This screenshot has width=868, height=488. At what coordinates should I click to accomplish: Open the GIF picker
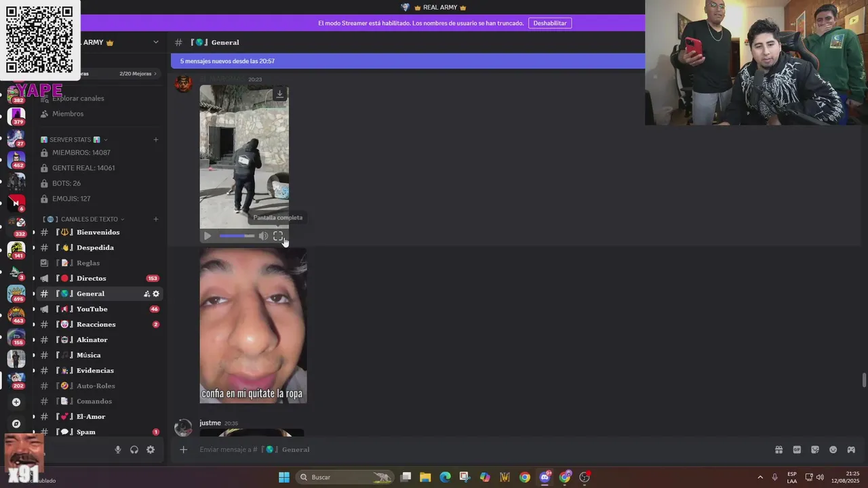point(797,449)
